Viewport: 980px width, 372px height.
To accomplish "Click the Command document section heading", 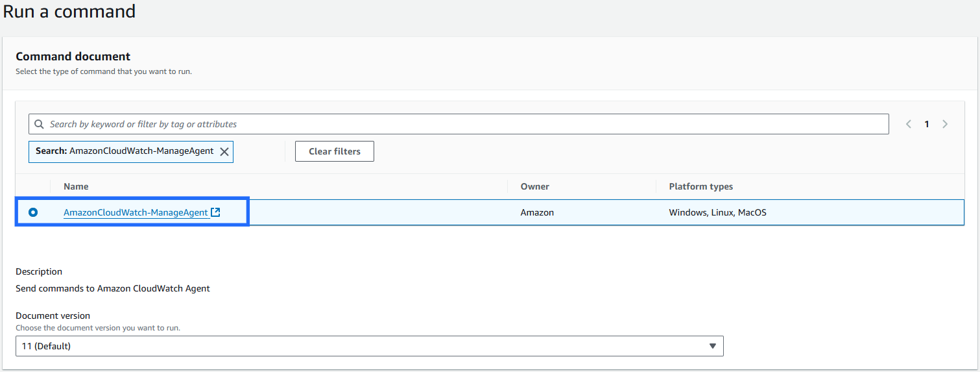I will click(x=73, y=56).
